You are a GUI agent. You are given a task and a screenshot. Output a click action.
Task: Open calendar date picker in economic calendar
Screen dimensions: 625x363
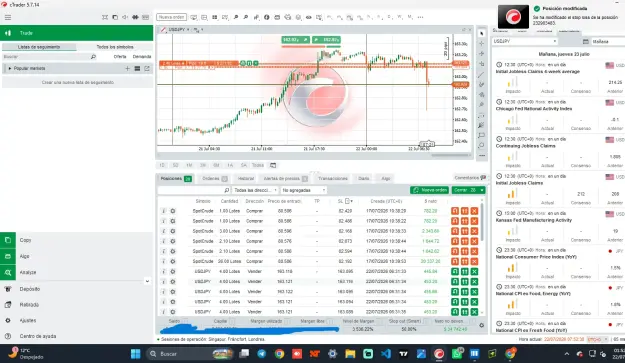click(x=586, y=41)
